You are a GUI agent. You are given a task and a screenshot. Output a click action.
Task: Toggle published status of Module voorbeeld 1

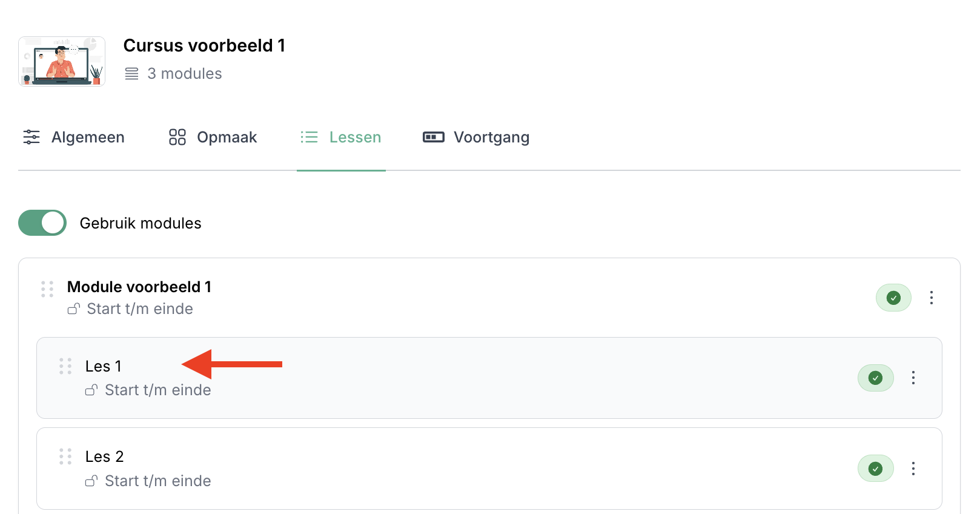pyautogui.click(x=893, y=298)
